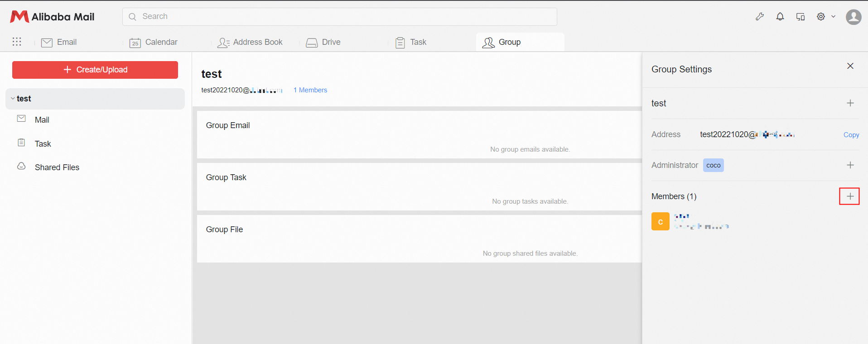This screenshot has width=868, height=344.
Task: Click 'No group shared files available.' text
Action: 530,253
